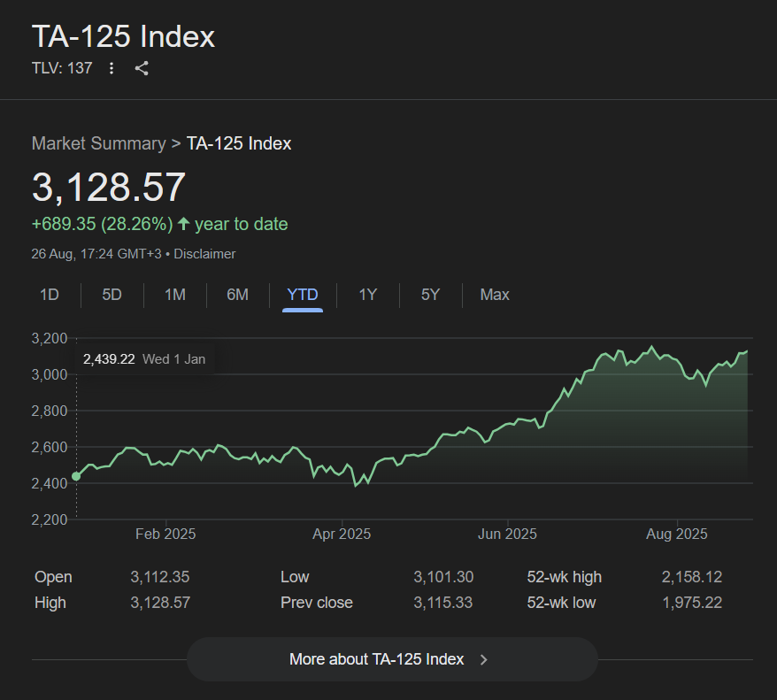Click the Feb 2025 label on chart axis
Screen dimensions: 777x700
(165, 534)
